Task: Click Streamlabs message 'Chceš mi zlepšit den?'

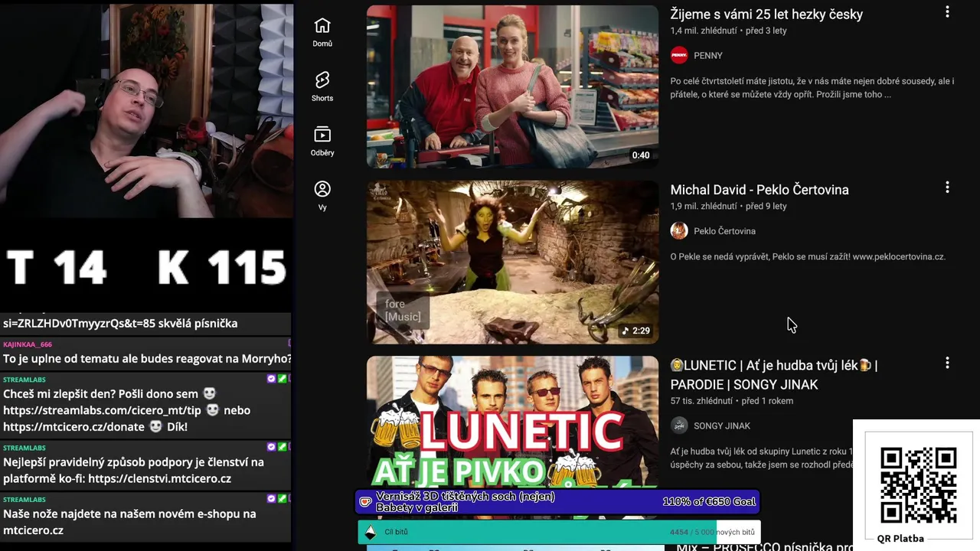Action: [127, 410]
